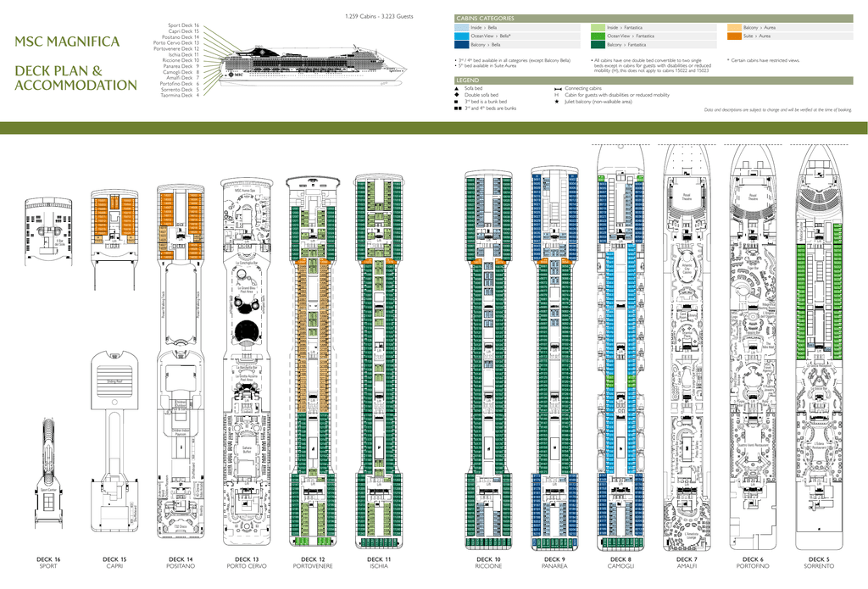Click the H disabilities cabin symbol
The image size is (868, 589).
[556, 95]
